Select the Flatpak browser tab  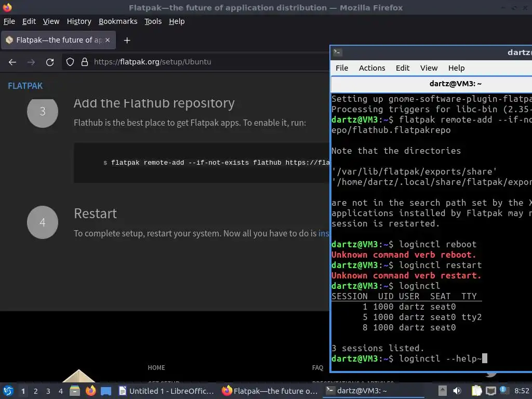(58, 40)
